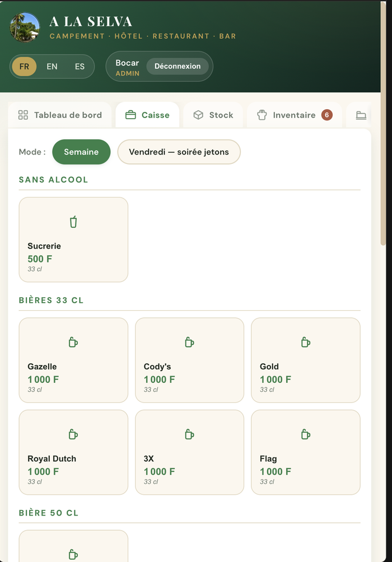Select the Caisse tab
The width and height of the screenshot is (392, 562).
147,115
